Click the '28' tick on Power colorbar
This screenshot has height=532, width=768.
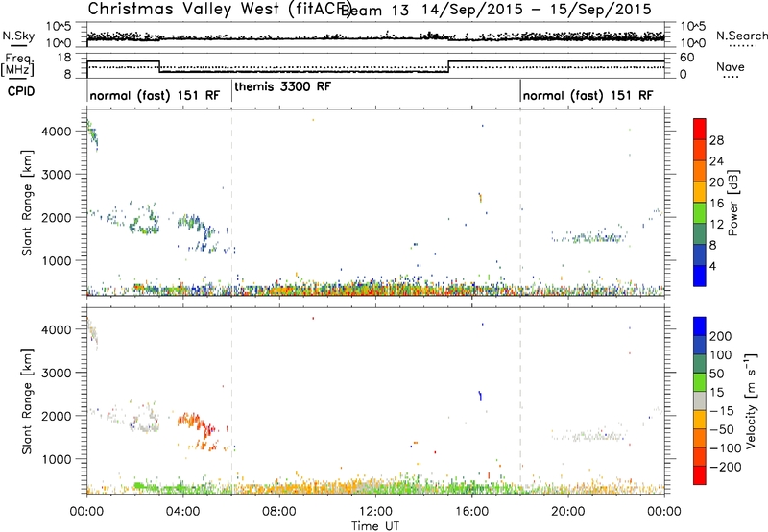point(716,140)
